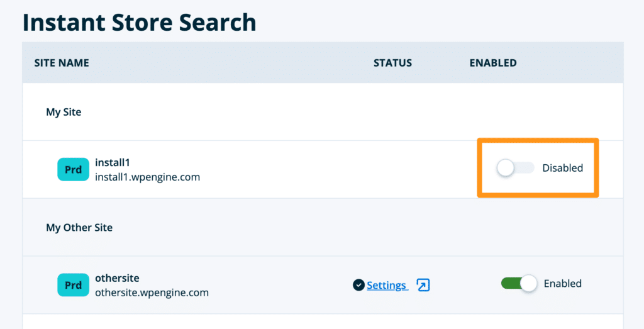This screenshot has height=329, width=644.
Task: Click the Enabled label next to othersite toggle
Action: [562, 284]
